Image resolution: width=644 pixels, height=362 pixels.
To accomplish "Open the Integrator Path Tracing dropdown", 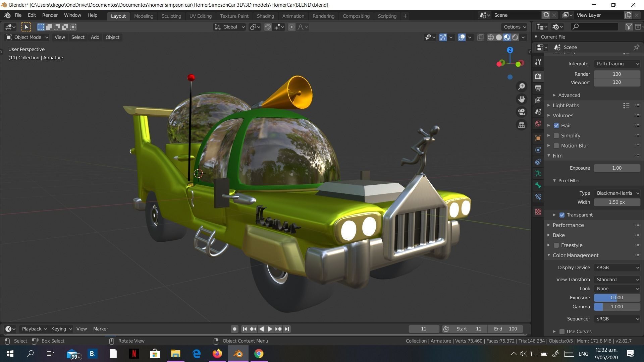I will pyautogui.click(x=617, y=64).
